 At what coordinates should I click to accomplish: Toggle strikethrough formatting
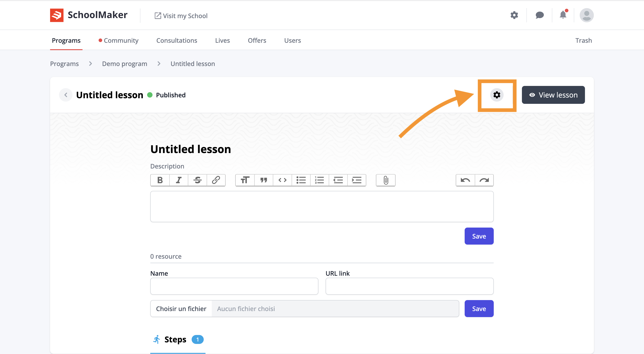(197, 180)
